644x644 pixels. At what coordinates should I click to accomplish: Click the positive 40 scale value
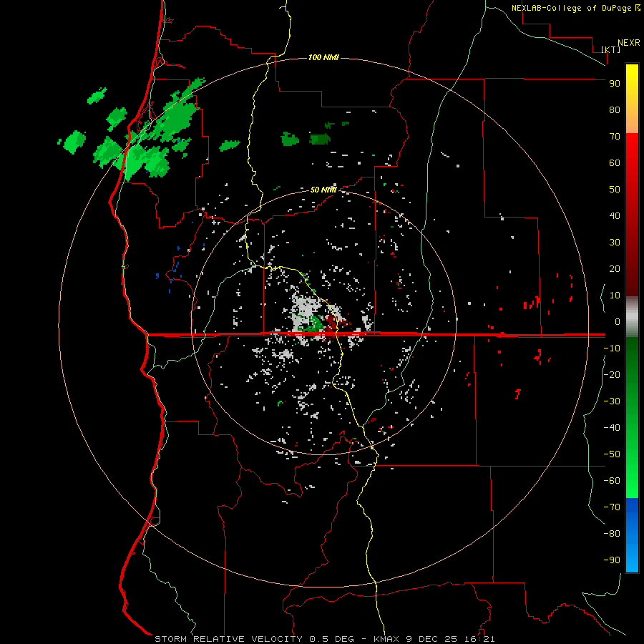tap(615, 216)
